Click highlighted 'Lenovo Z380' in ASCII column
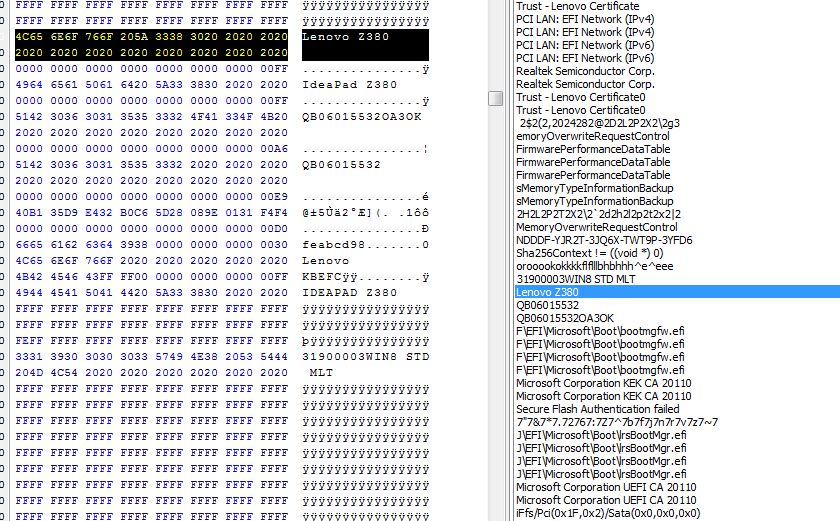Viewport: 840px width, 521px height. pos(346,36)
